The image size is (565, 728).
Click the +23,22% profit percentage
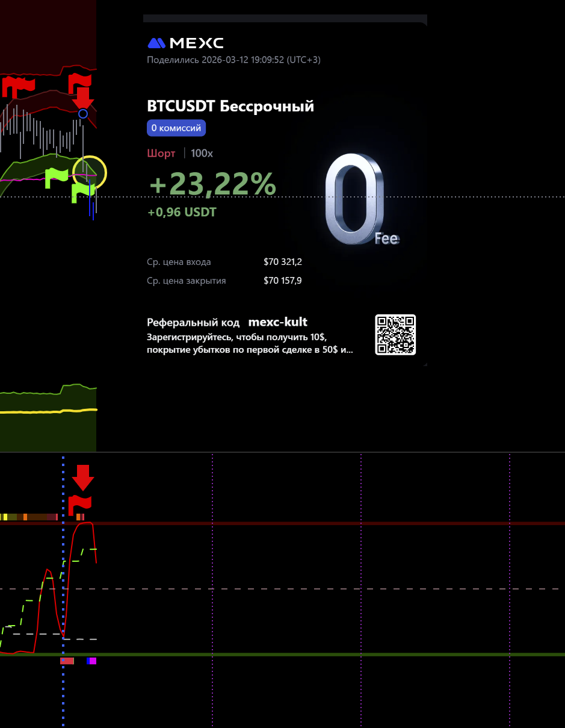212,184
